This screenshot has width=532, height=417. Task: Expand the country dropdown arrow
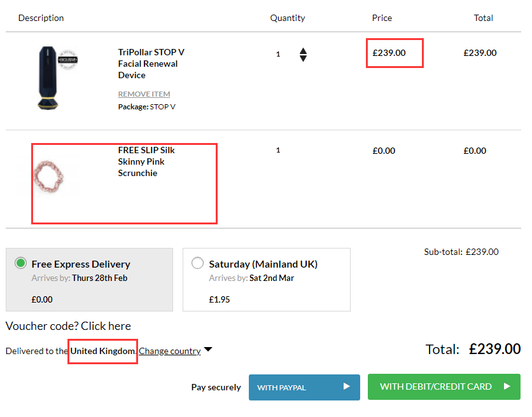[208, 349]
